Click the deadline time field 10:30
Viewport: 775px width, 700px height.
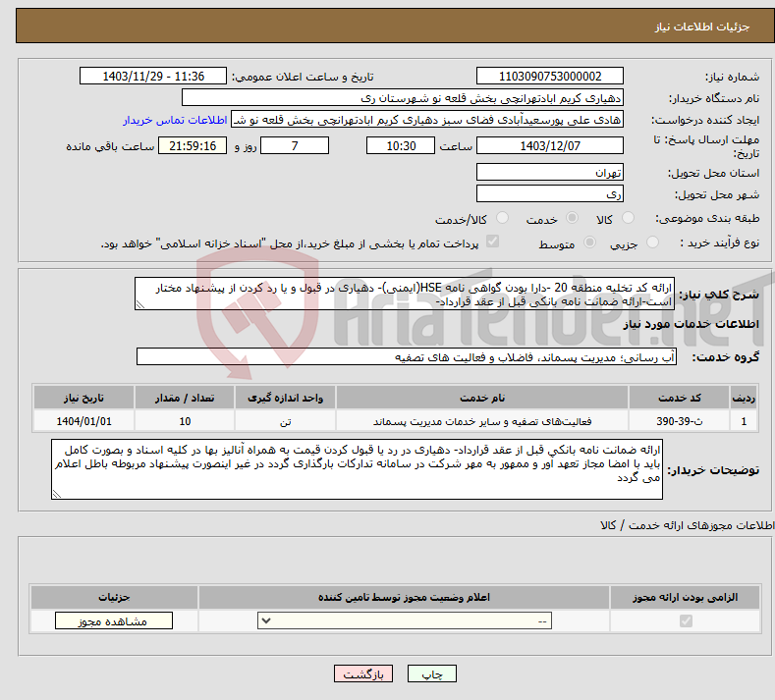click(401, 145)
